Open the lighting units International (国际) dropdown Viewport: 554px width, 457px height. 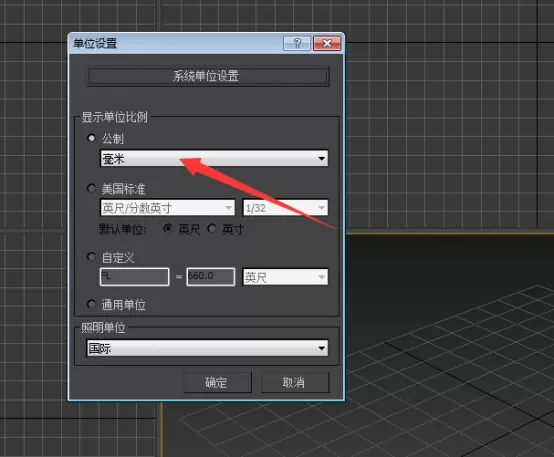coord(207,348)
